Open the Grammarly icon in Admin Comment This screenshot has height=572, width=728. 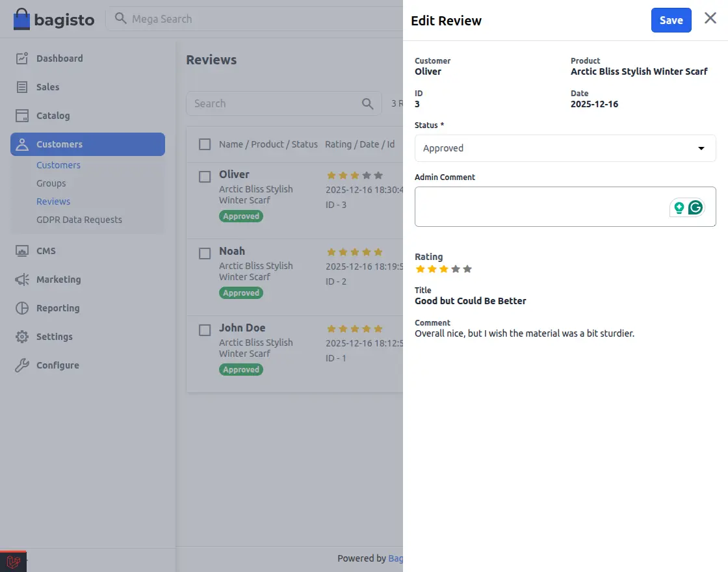click(695, 207)
